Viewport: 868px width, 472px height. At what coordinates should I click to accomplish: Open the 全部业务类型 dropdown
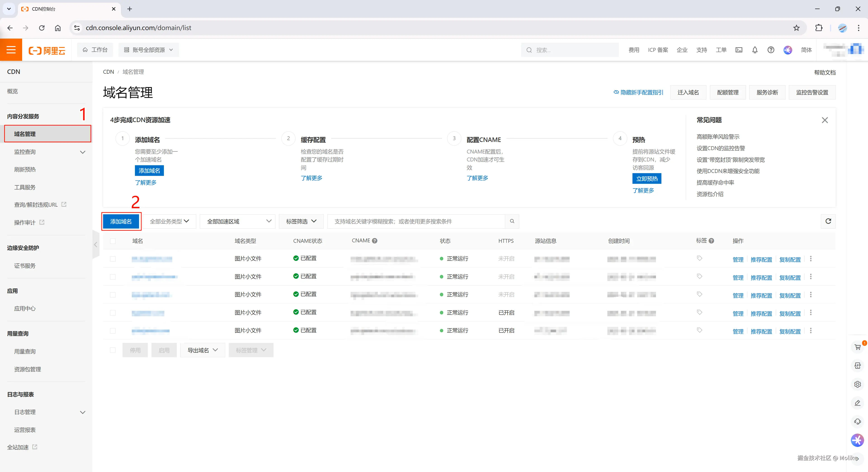[x=169, y=221]
